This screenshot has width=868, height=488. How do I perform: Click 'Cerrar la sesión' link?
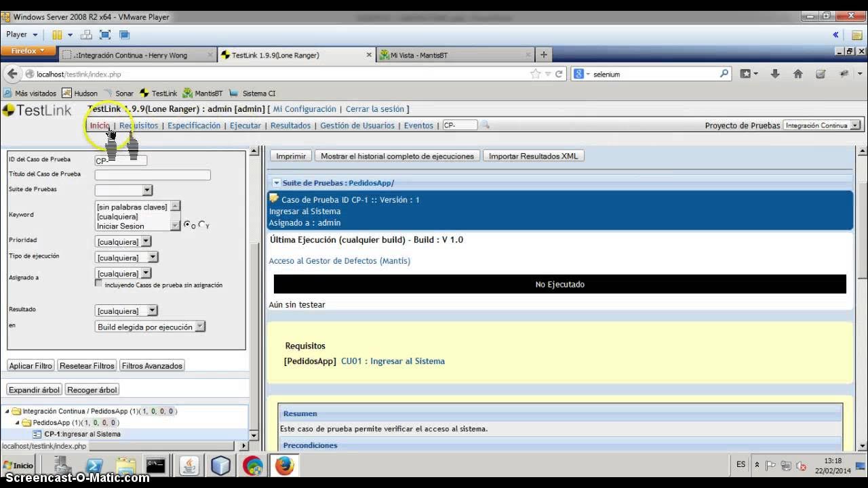point(375,109)
